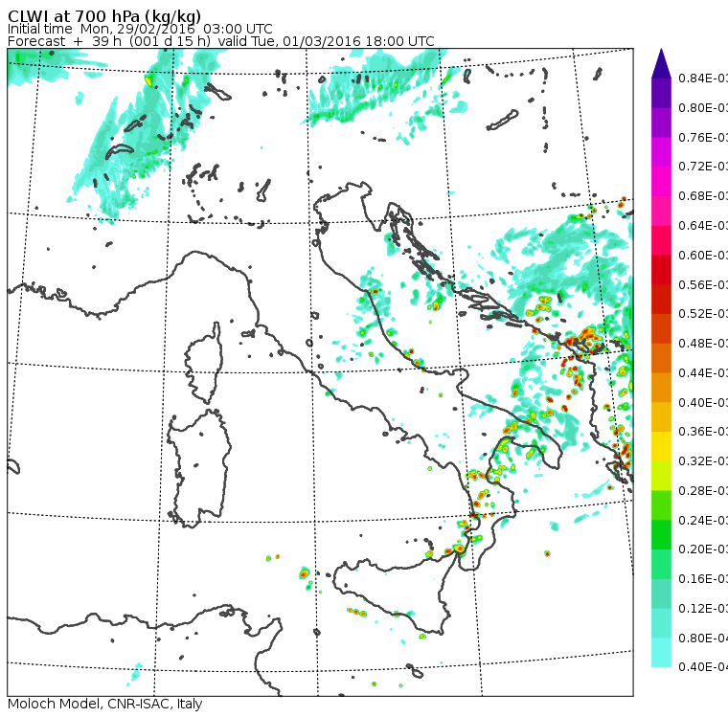Click the colorbar label 0.40E-03

click(703, 402)
